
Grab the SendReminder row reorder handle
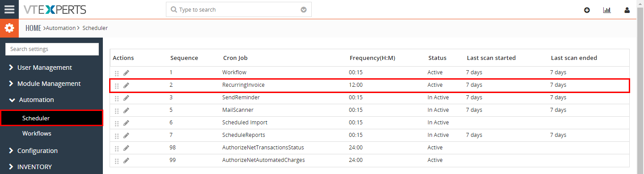point(117,98)
